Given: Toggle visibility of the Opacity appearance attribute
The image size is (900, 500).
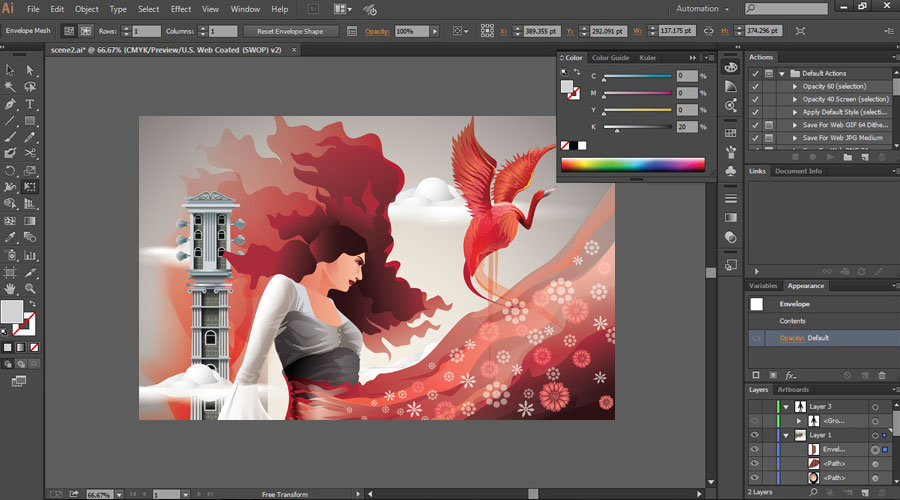Looking at the screenshot, I should [x=756, y=338].
